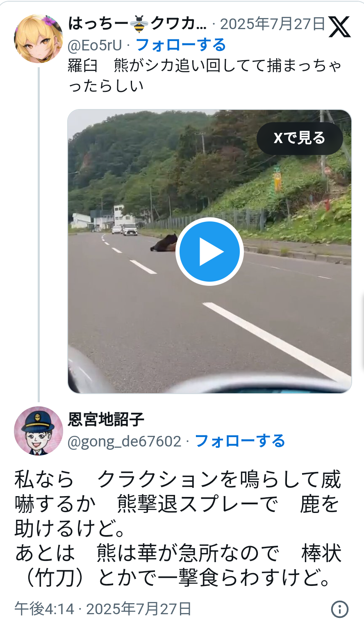Click the timestamp '午後4:14 · 2025年7月27日'

pos(103,609)
